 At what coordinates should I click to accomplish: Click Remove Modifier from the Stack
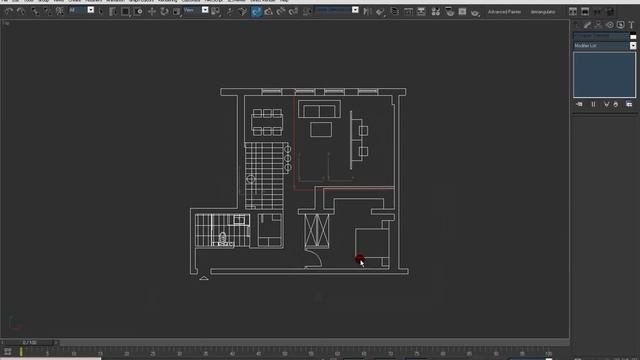click(x=616, y=104)
